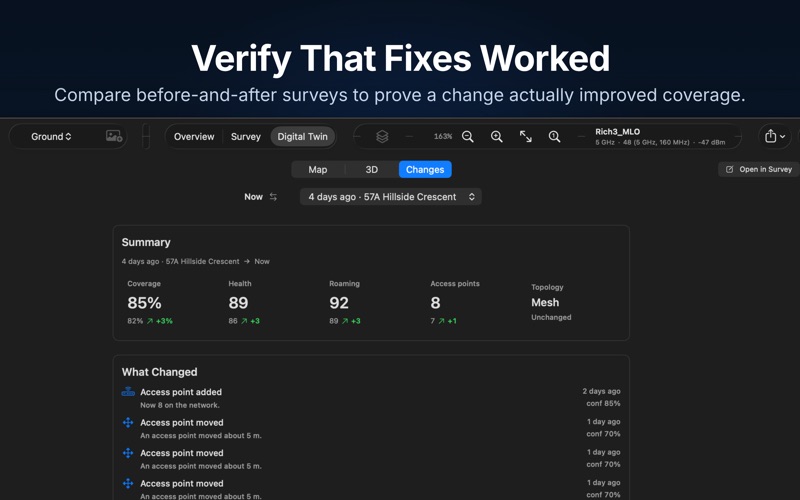Click the 5 GHz channel details subtitle

tap(660, 142)
